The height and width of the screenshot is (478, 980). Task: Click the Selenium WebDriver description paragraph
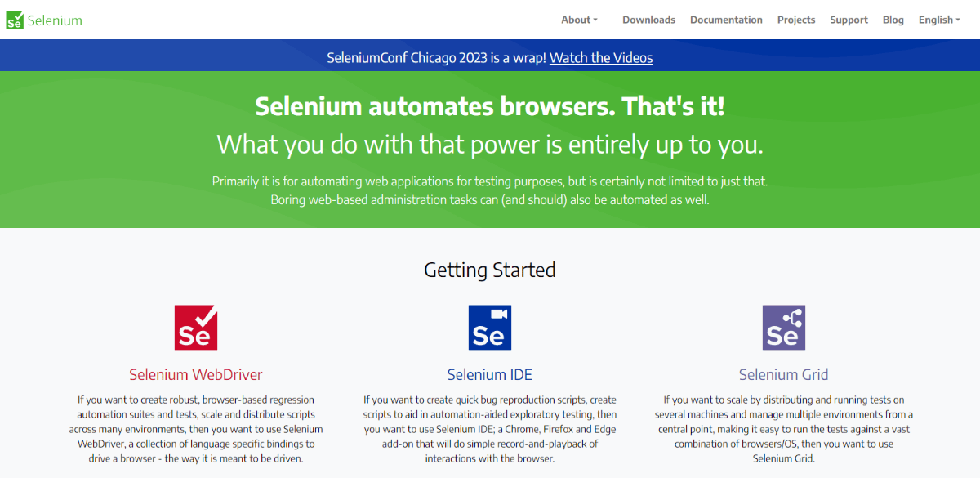pos(196,429)
